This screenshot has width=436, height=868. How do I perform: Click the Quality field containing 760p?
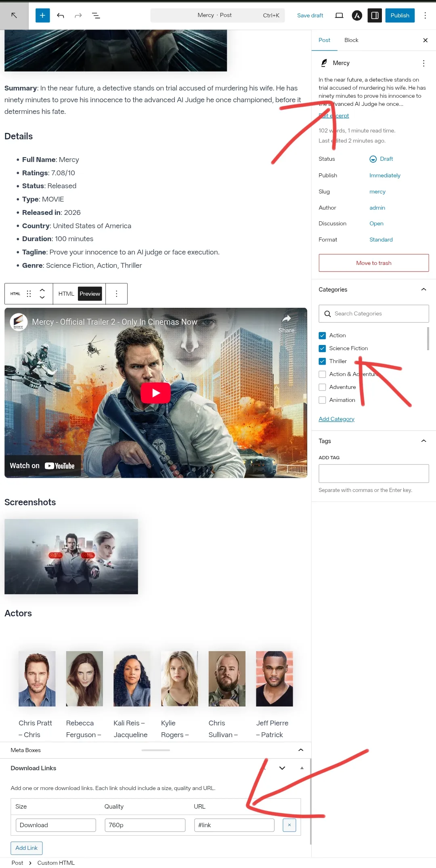[x=145, y=825]
